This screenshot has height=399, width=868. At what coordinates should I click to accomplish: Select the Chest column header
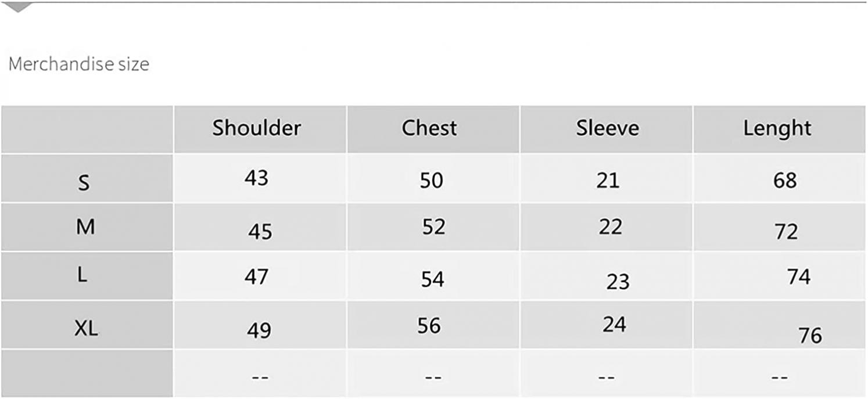429,128
